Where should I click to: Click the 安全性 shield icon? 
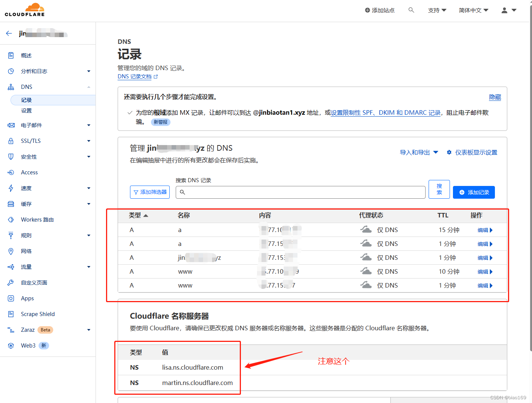(x=11, y=157)
